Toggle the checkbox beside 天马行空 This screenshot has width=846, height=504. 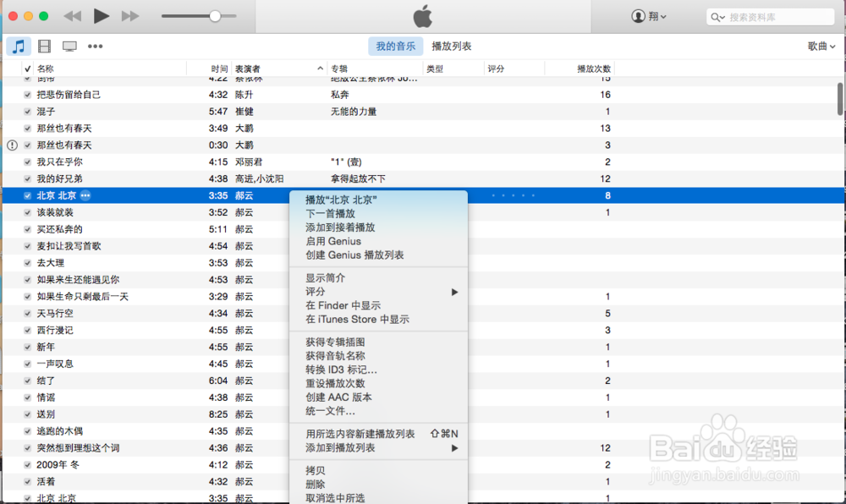pyautogui.click(x=28, y=313)
